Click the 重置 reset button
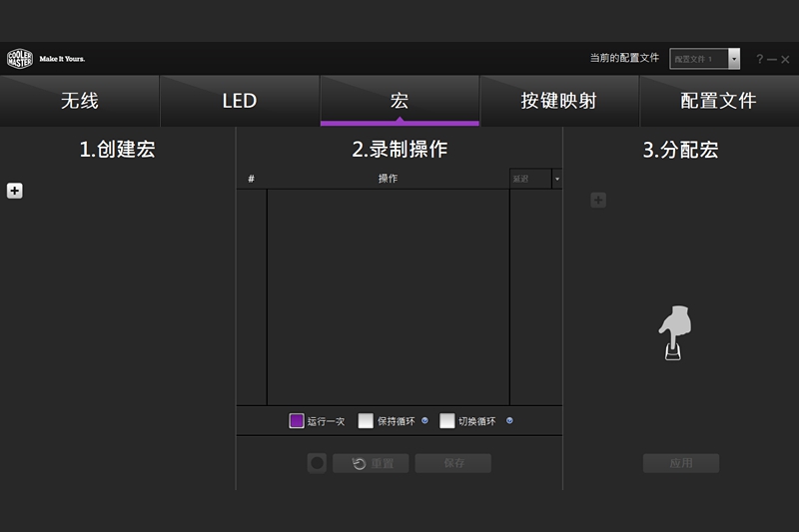The height and width of the screenshot is (532, 799). click(x=371, y=463)
